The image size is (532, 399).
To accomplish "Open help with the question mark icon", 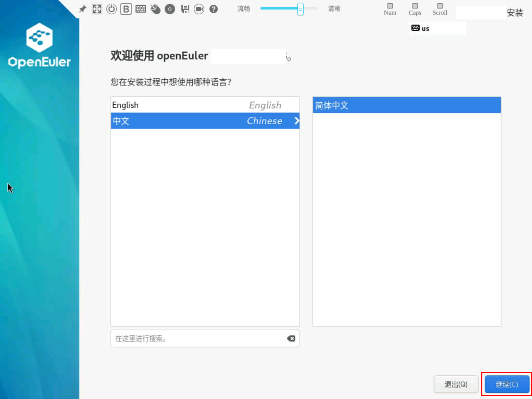I will point(214,9).
